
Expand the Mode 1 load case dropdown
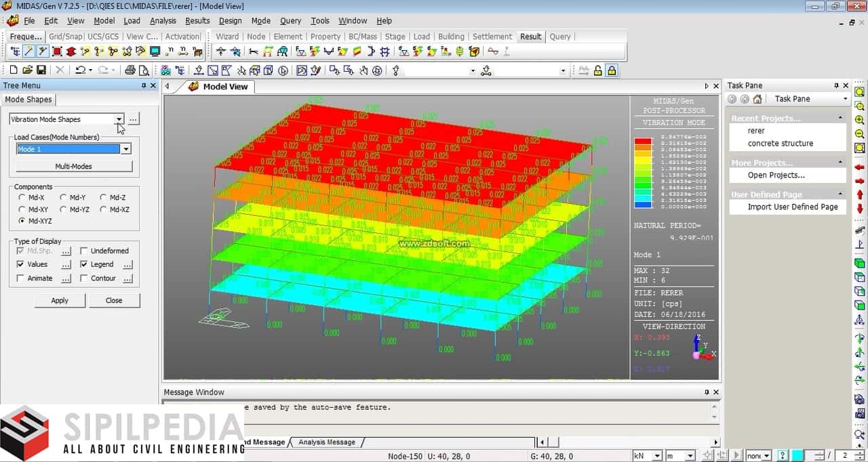tap(125, 149)
